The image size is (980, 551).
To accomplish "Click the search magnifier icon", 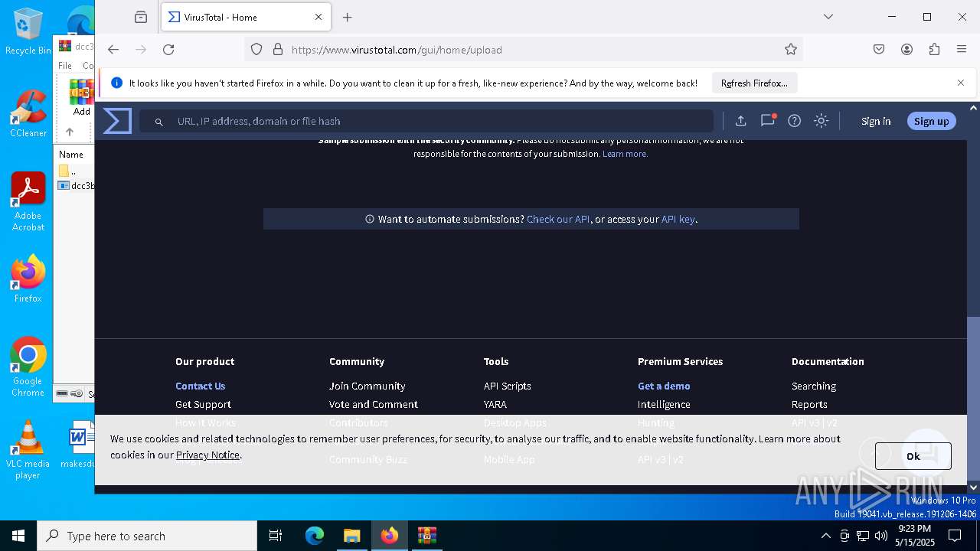I will pyautogui.click(x=158, y=122).
